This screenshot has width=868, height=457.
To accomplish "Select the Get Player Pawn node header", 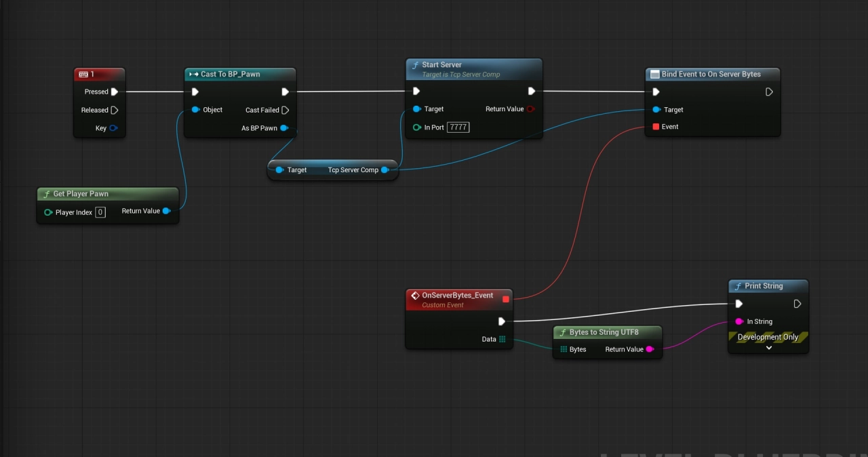I will click(x=108, y=194).
